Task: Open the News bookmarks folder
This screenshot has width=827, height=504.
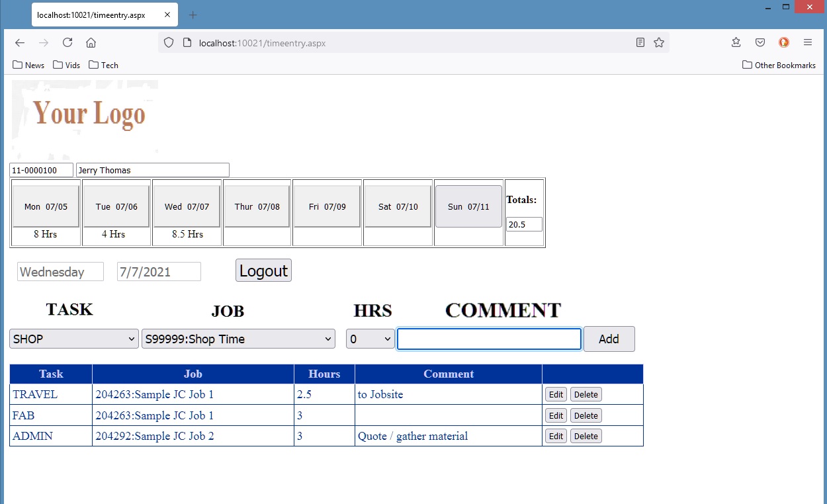Action: point(29,65)
